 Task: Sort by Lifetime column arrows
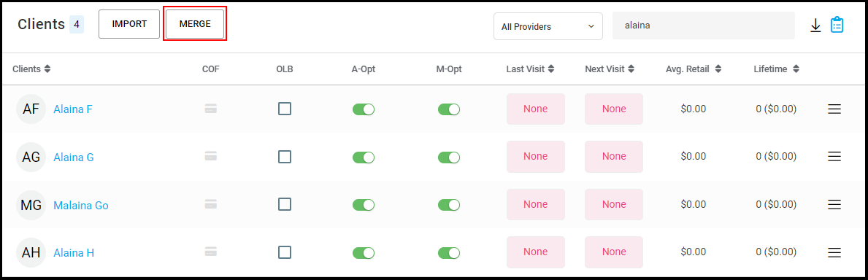[796, 69]
